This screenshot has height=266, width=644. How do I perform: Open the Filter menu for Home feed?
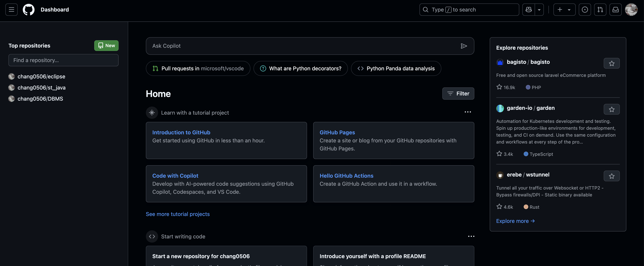tap(458, 93)
